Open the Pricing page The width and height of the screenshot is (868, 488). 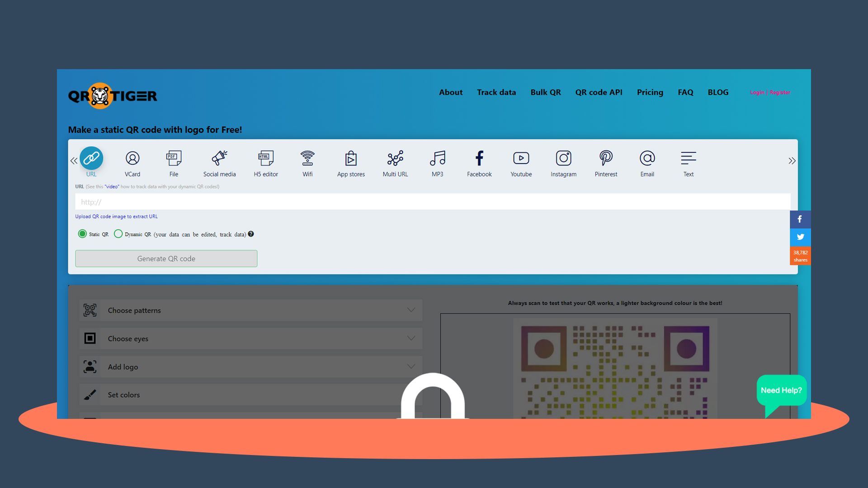650,93
